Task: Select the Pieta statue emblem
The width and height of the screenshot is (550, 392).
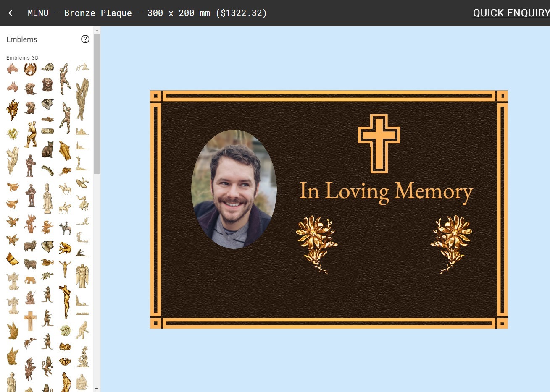Action: coord(82,382)
